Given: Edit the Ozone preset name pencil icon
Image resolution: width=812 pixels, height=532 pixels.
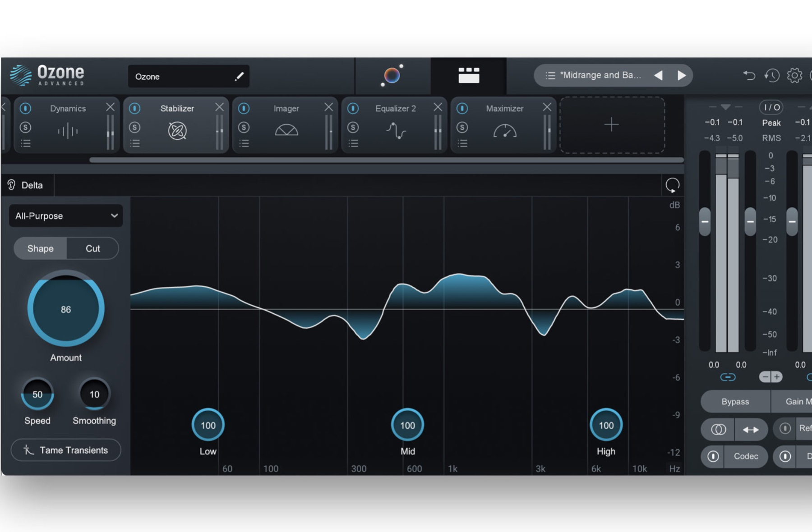Looking at the screenshot, I should pos(239,76).
